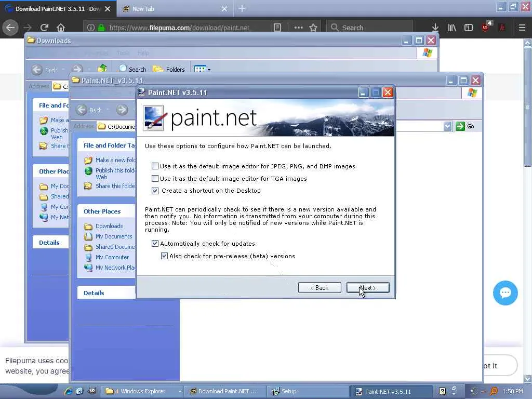This screenshot has width=532, height=399.
Task: Open Firefox page actions three-dot menu
Action: pos(299,28)
